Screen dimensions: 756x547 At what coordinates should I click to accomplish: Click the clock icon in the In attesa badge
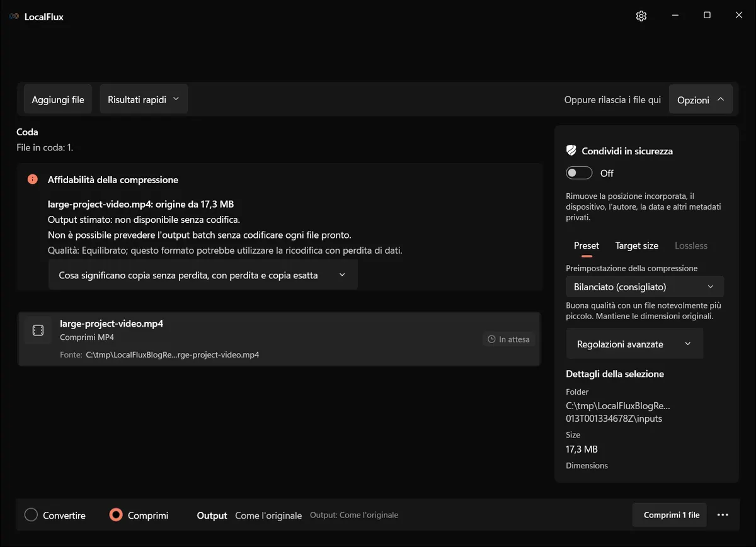coord(492,339)
